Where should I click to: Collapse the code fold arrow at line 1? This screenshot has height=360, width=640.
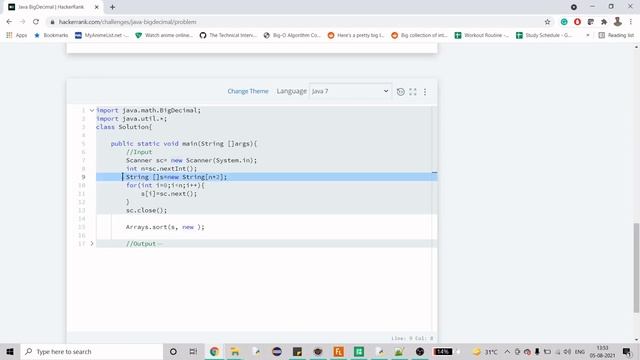(x=92, y=110)
